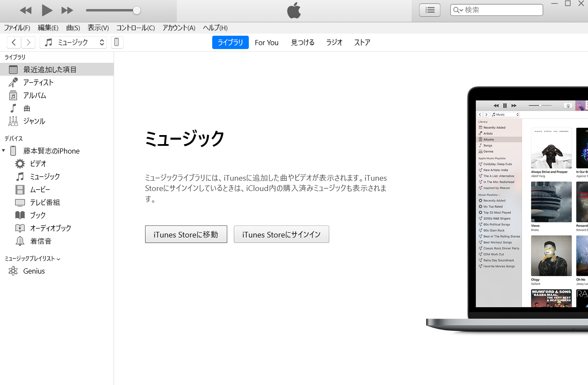Click the iPhone device button in toolbar
Viewport: 588px width, 385px height.
[117, 42]
